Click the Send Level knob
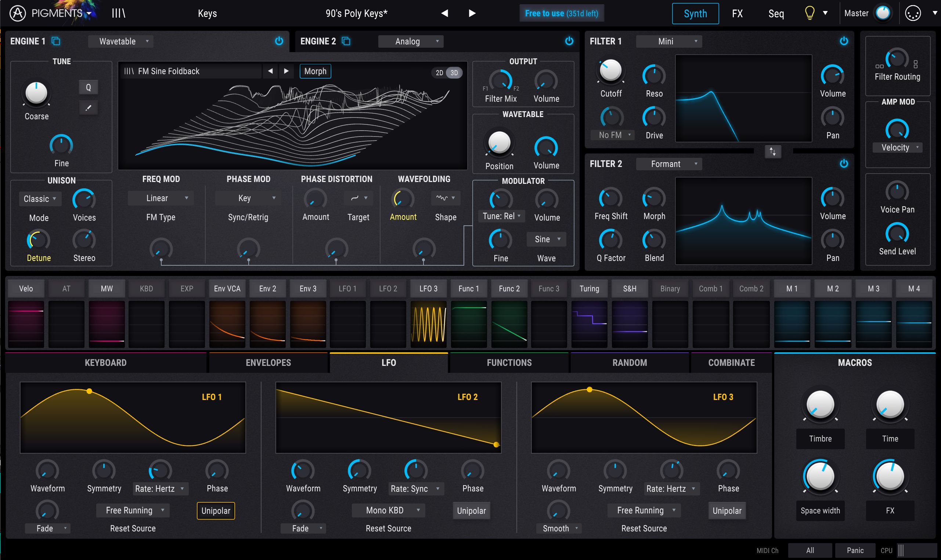This screenshot has height=560, width=941. pyautogui.click(x=897, y=234)
